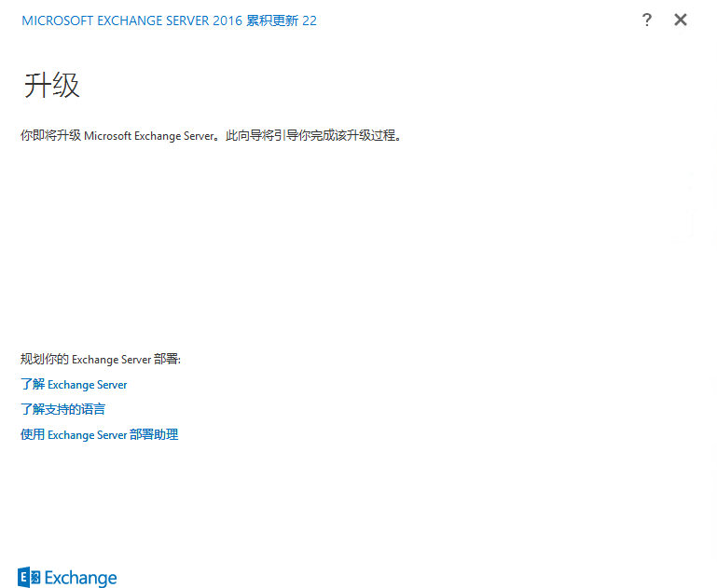Open the help question mark icon

(646, 20)
